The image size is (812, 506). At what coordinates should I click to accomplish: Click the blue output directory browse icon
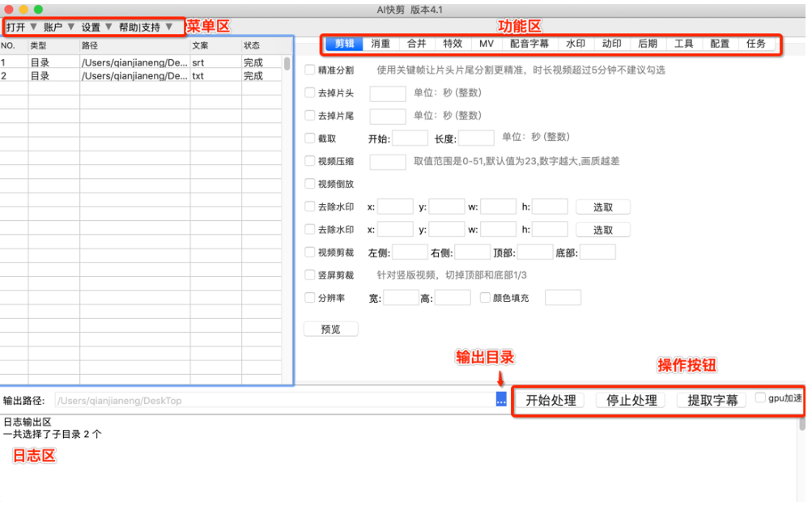coord(501,400)
